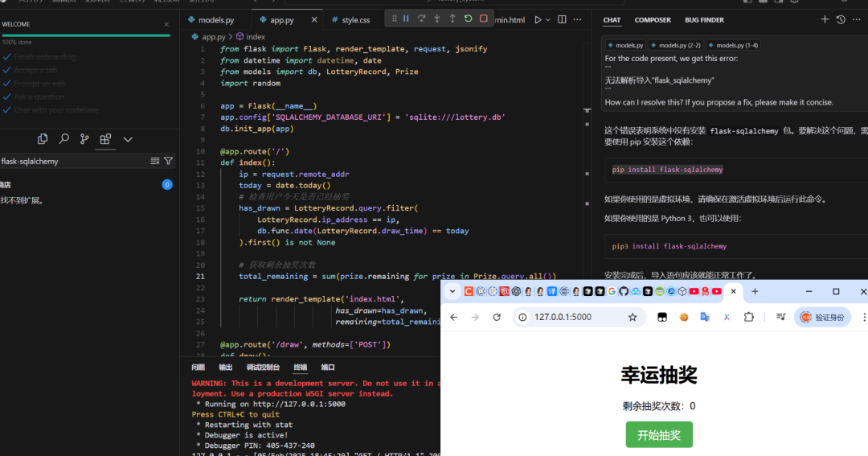This screenshot has height=456, width=868.
Task: Click the debug toolbar drag grip
Action: [394, 18]
